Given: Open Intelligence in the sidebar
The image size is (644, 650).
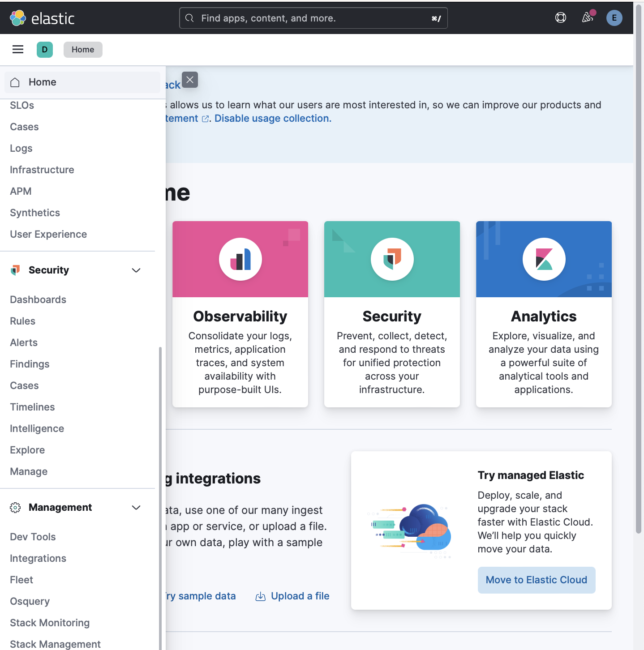Looking at the screenshot, I should coord(37,429).
